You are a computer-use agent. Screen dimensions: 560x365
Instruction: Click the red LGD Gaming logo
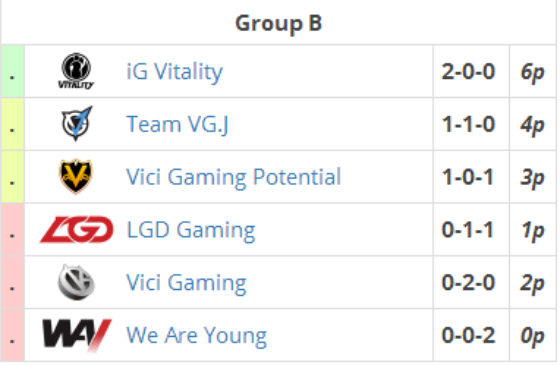(x=76, y=229)
